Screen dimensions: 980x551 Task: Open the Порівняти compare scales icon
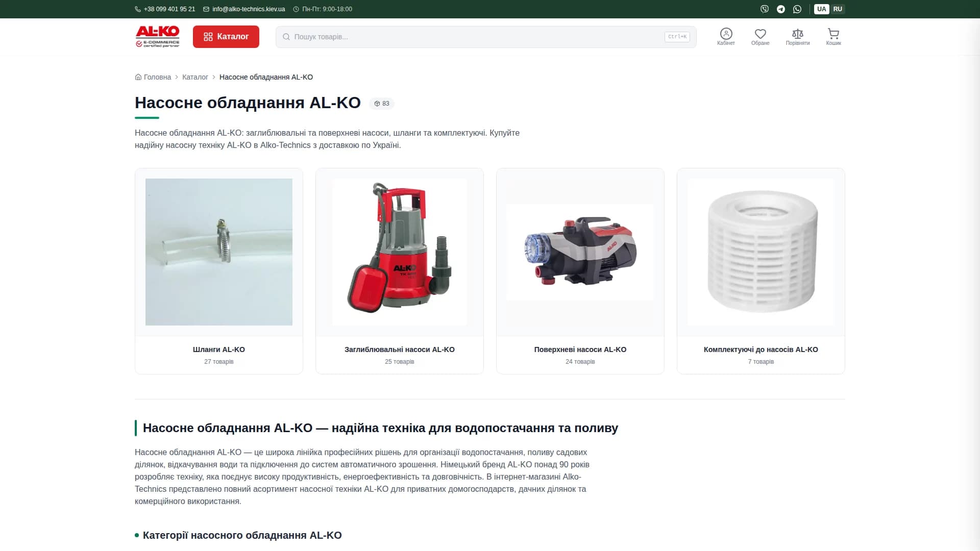tap(797, 37)
